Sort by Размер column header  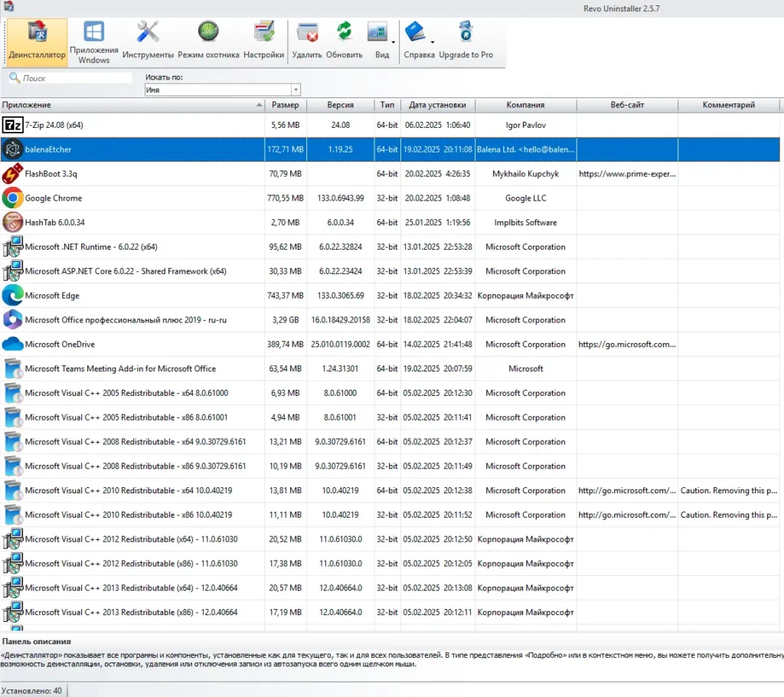click(x=286, y=105)
